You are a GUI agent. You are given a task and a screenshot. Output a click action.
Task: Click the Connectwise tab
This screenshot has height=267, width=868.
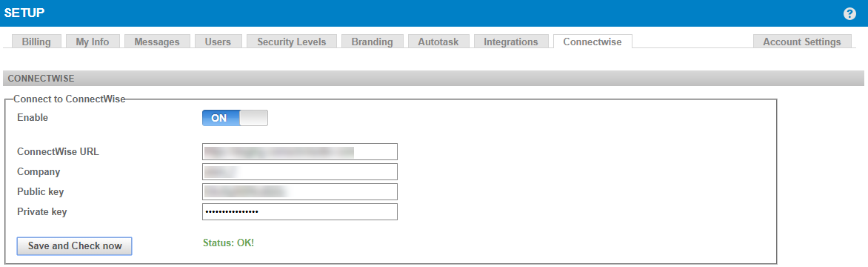click(592, 42)
